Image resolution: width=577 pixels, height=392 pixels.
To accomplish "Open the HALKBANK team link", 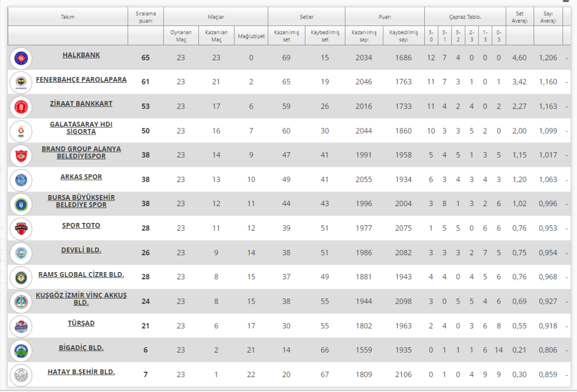I will [x=81, y=55].
